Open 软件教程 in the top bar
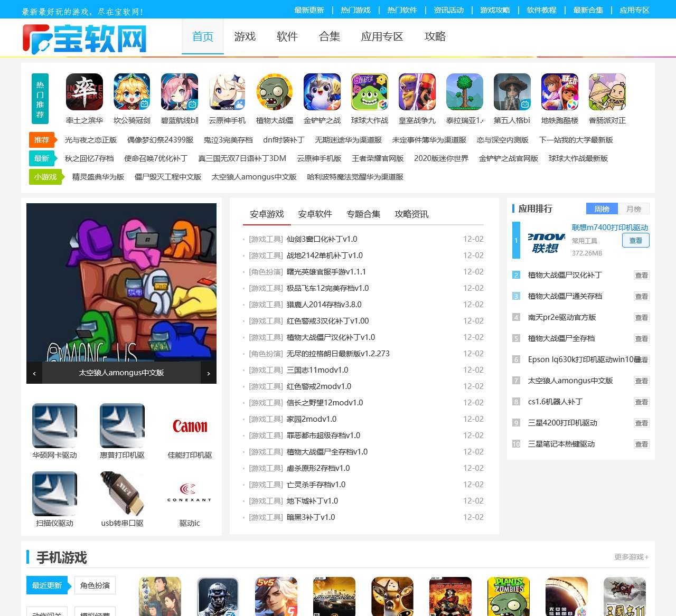 (x=541, y=10)
